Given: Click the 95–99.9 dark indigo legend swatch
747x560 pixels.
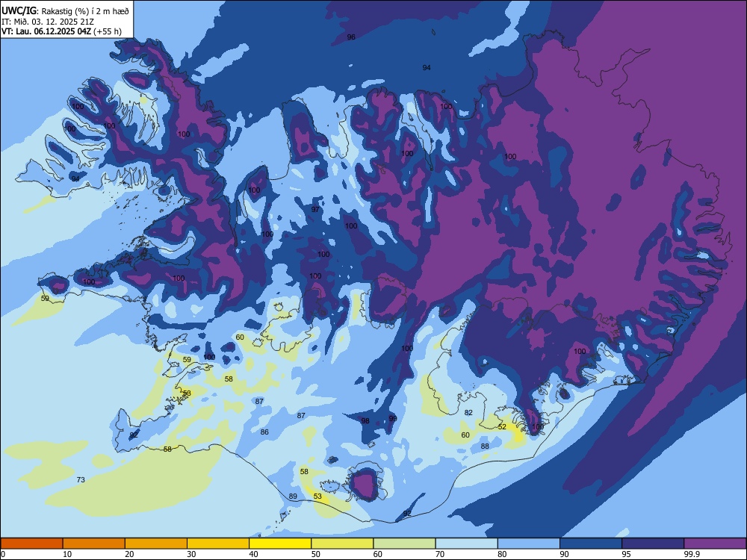Looking at the screenshot, I should click(x=653, y=544).
